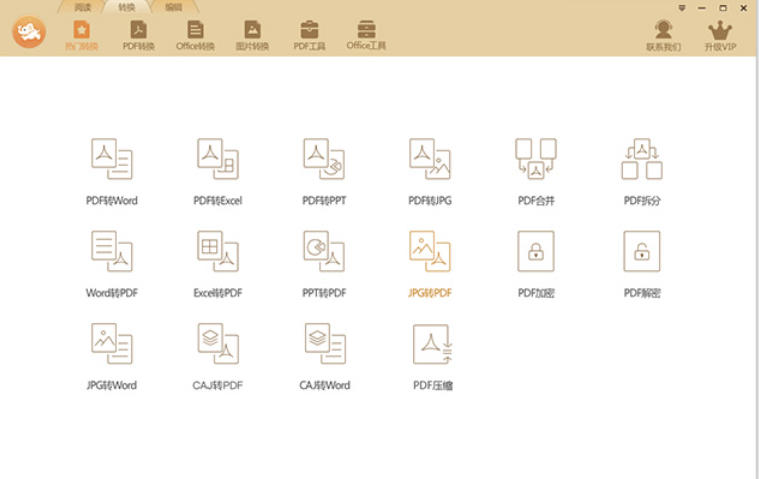Switch to the 编辑 tab
The image size is (759, 479).
pyautogui.click(x=173, y=7)
